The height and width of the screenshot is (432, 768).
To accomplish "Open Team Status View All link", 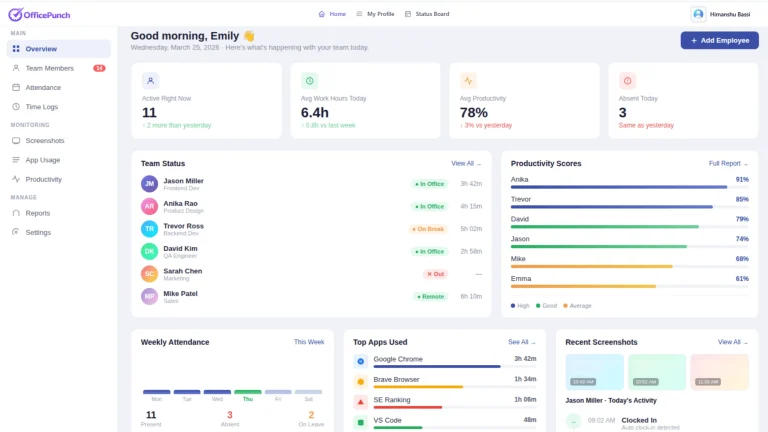I will 466,163.
